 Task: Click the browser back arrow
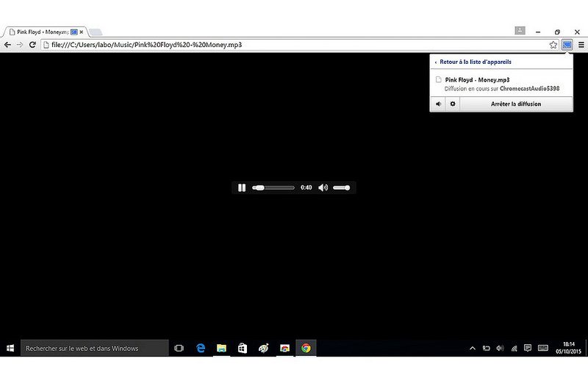7,45
